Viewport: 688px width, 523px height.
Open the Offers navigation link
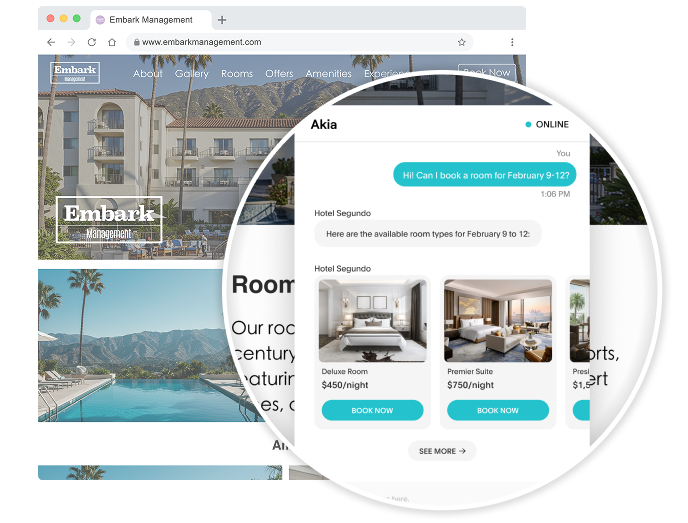pos(279,73)
